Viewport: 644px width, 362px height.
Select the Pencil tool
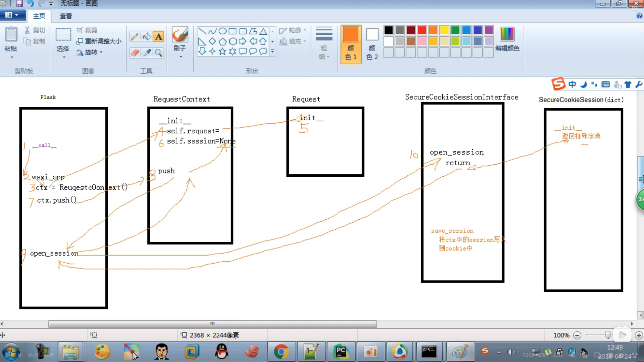(x=135, y=36)
